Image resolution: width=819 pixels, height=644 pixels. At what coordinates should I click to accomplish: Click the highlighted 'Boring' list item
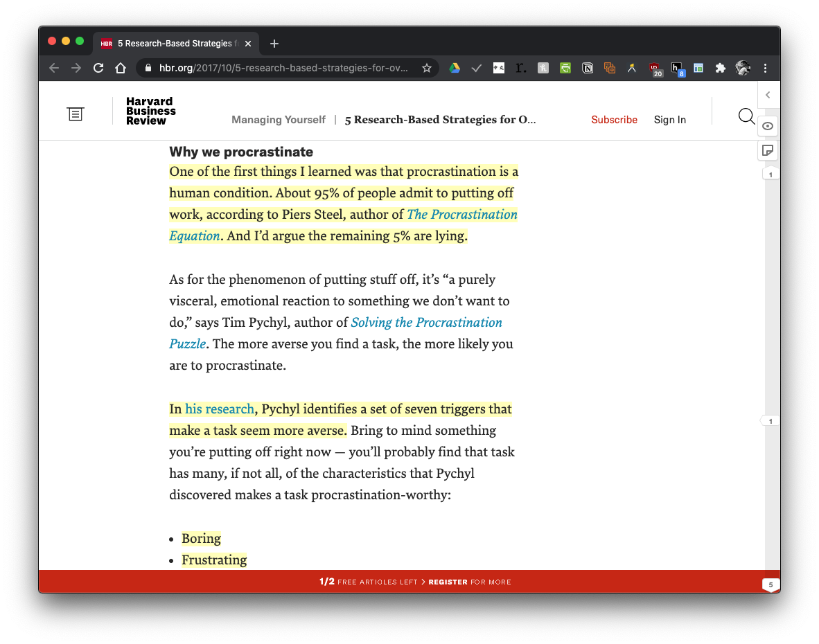201,539
